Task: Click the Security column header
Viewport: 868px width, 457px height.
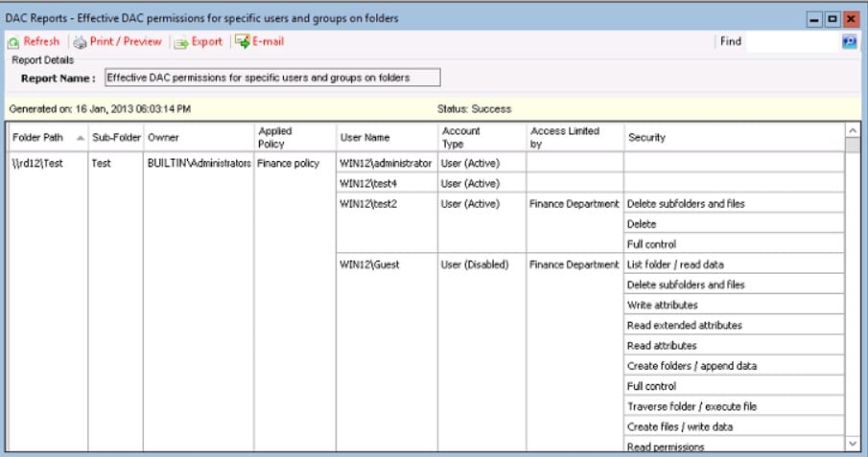Action: 734,137
